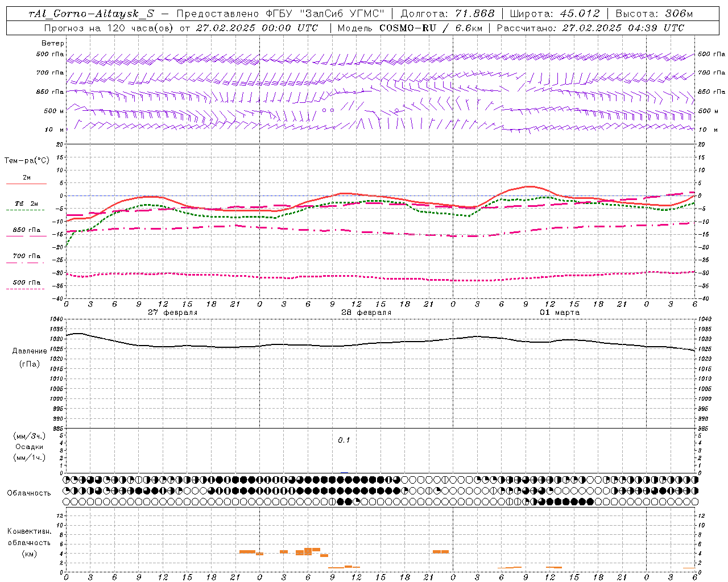728x582 pixels.
Task: Click dashed legend line under Td 2м
Action: pyautogui.click(x=25, y=210)
